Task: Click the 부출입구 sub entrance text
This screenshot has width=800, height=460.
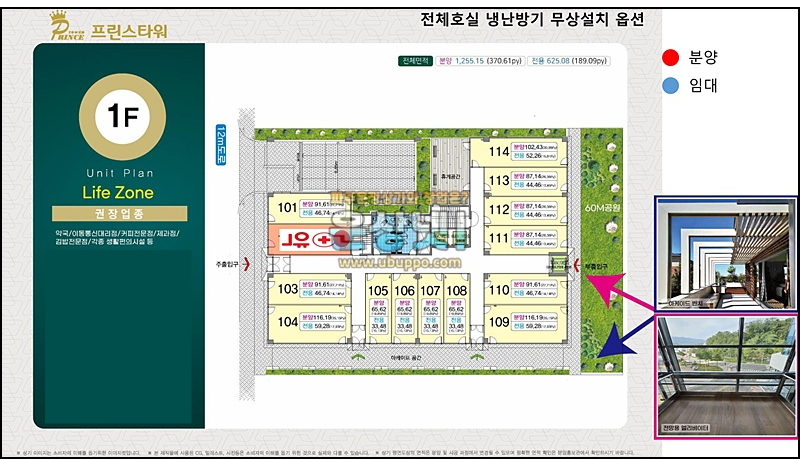Action: (595, 266)
